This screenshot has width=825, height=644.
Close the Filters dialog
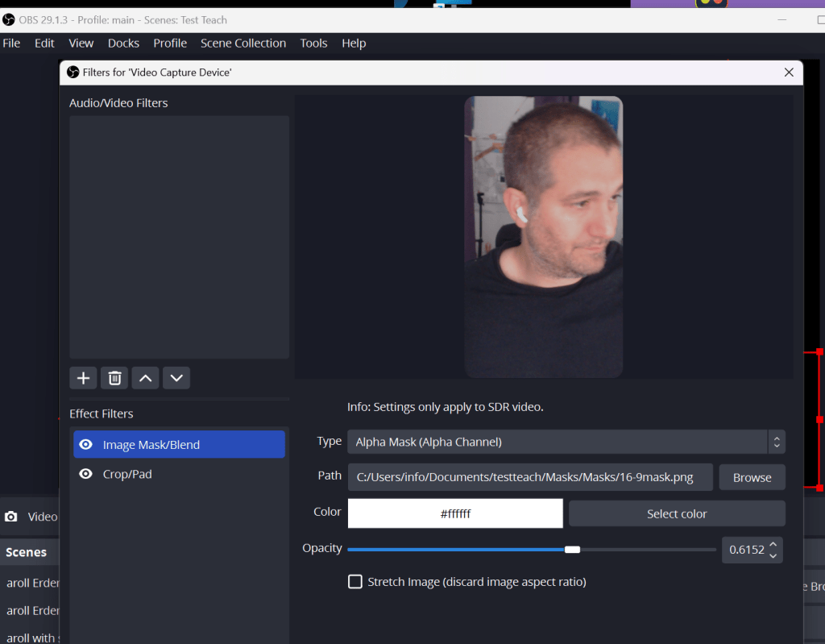click(789, 73)
